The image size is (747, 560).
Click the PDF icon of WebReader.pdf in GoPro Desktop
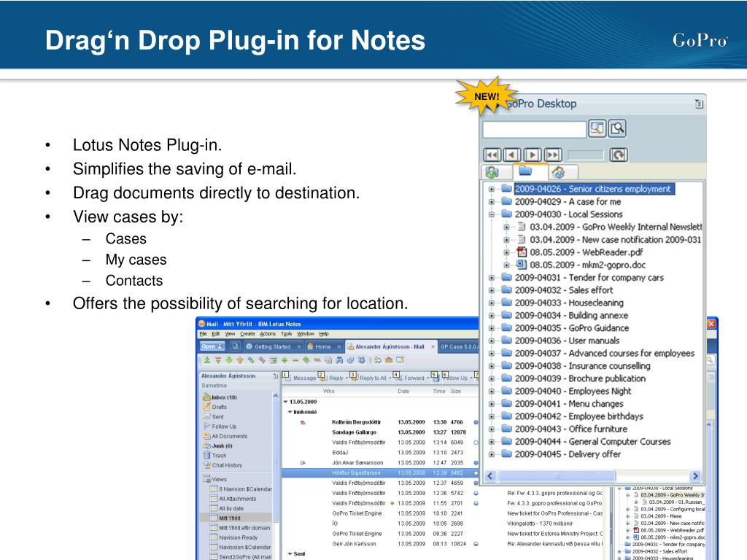tap(522, 252)
